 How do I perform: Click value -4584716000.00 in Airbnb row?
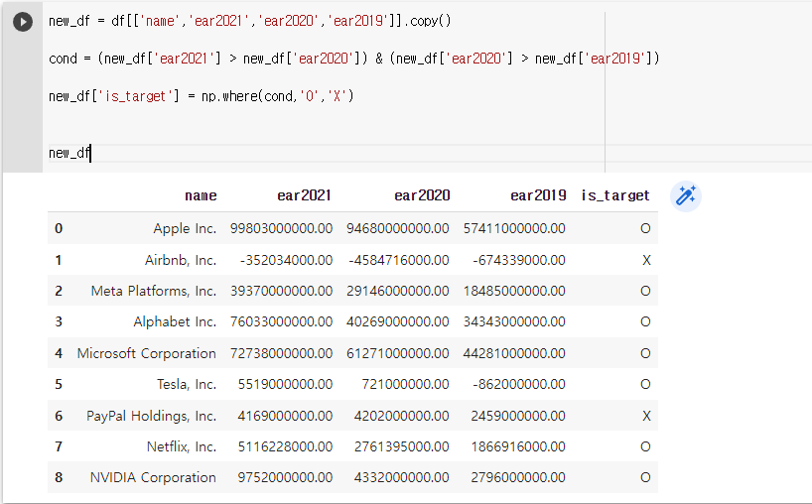pyautogui.click(x=399, y=260)
